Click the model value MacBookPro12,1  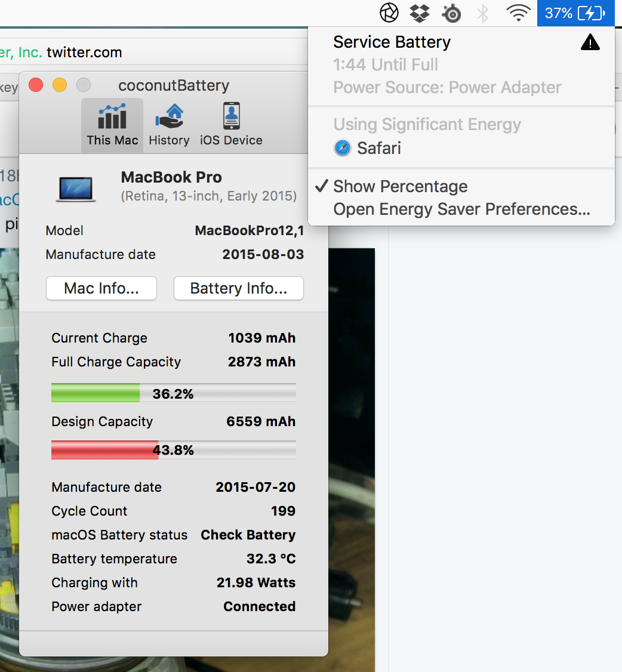[250, 230]
